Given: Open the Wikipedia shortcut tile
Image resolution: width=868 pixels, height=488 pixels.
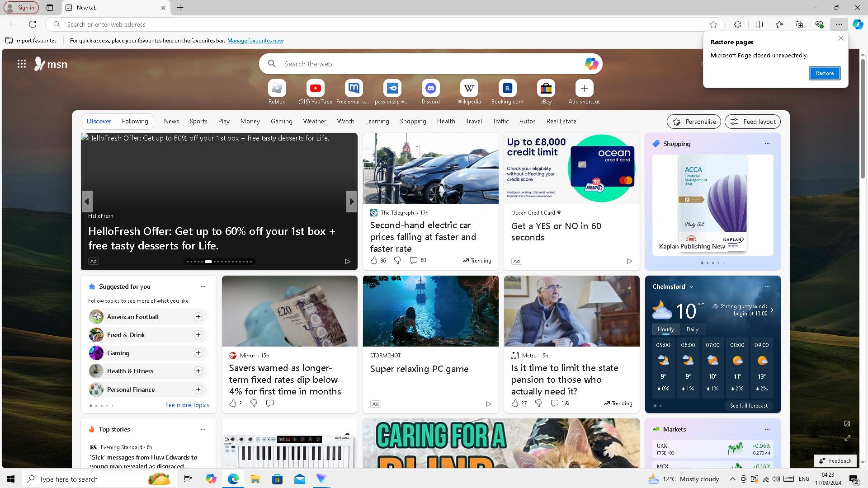Looking at the screenshot, I should (x=469, y=92).
